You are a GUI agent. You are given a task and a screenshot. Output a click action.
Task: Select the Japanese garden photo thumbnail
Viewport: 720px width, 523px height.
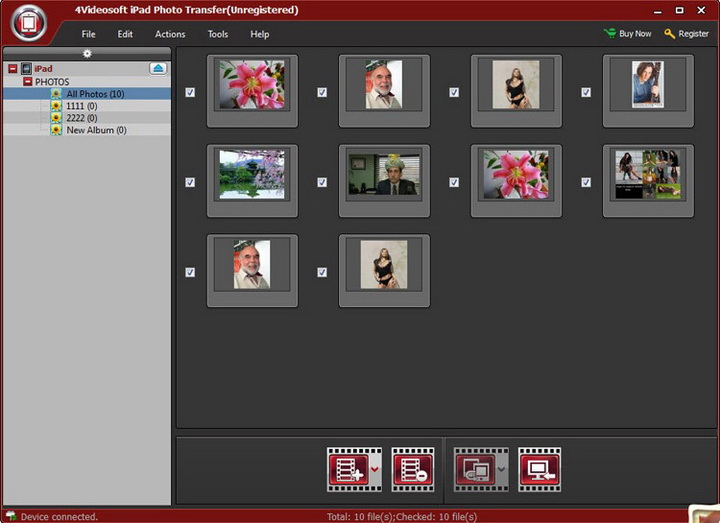[252, 175]
